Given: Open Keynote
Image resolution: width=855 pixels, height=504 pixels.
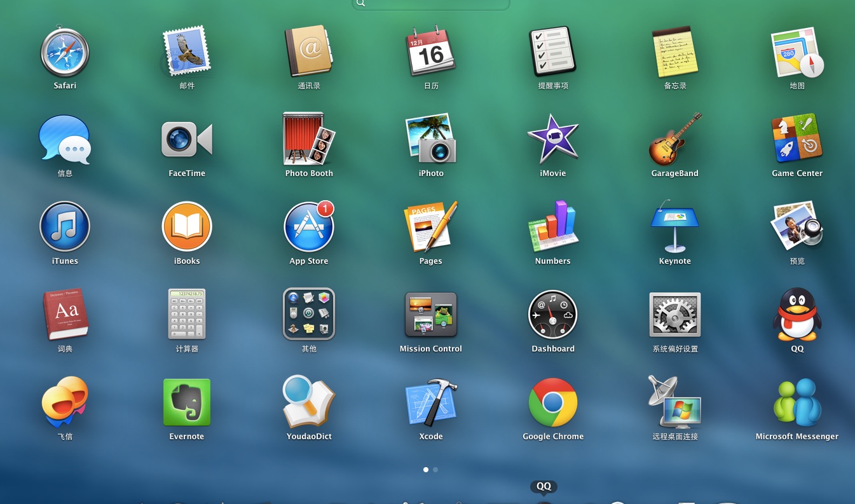Looking at the screenshot, I should (x=675, y=227).
